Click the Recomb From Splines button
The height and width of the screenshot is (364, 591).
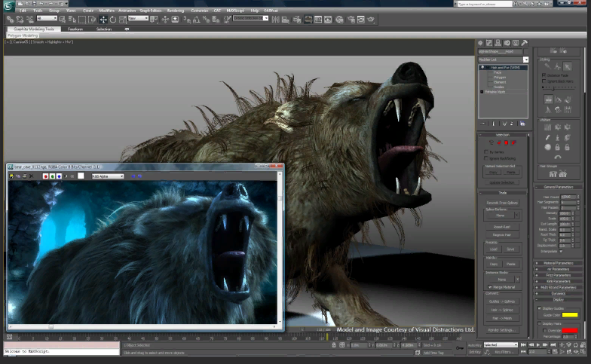[502, 203]
